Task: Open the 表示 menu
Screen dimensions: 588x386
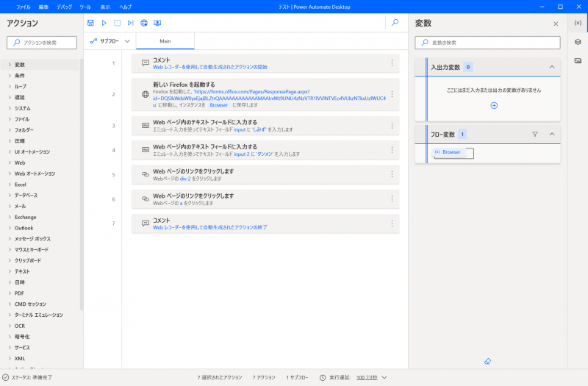Action: (105, 7)
